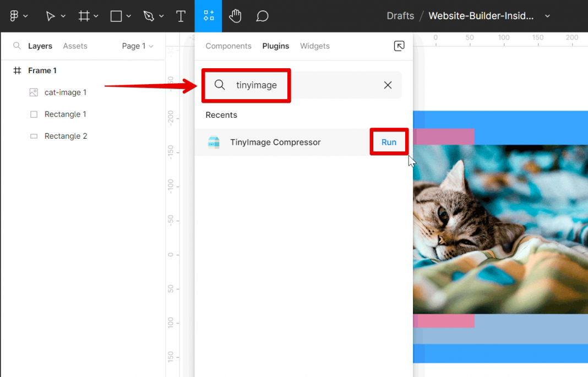This screenshot has width=588, height=377.
Task: Open the file name dropdown chevron
Action: pyautogui.click(x=547, y=16)
